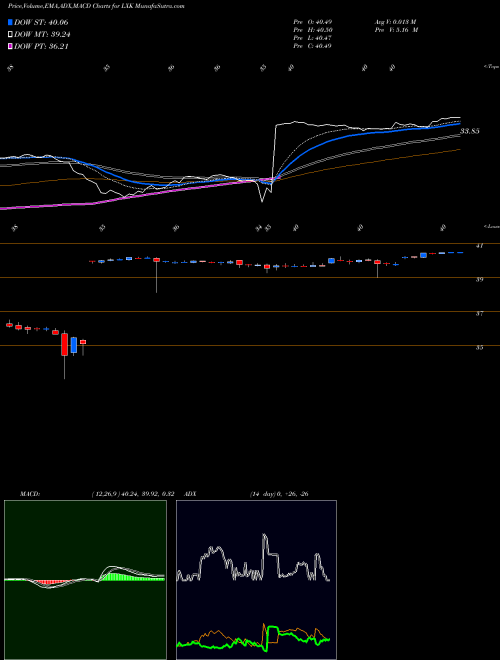Click the magenta DOW PT legend swatch
The height and width of the screenshot is (660, 500).
point(11,46)
